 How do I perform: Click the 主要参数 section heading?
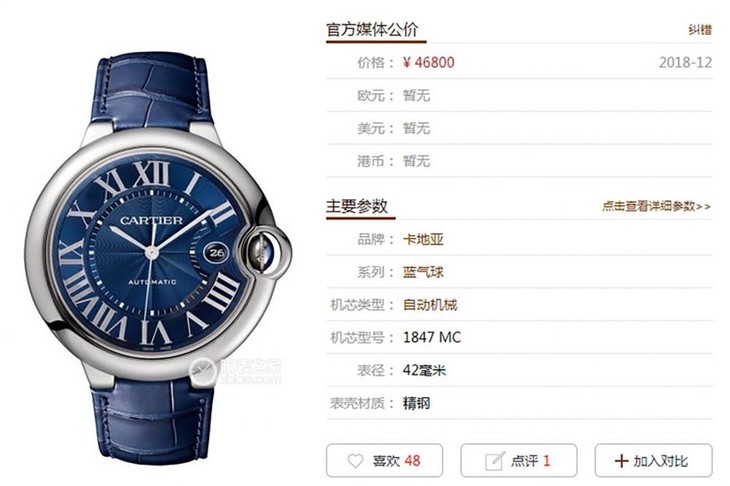click(x=357, y=206)
